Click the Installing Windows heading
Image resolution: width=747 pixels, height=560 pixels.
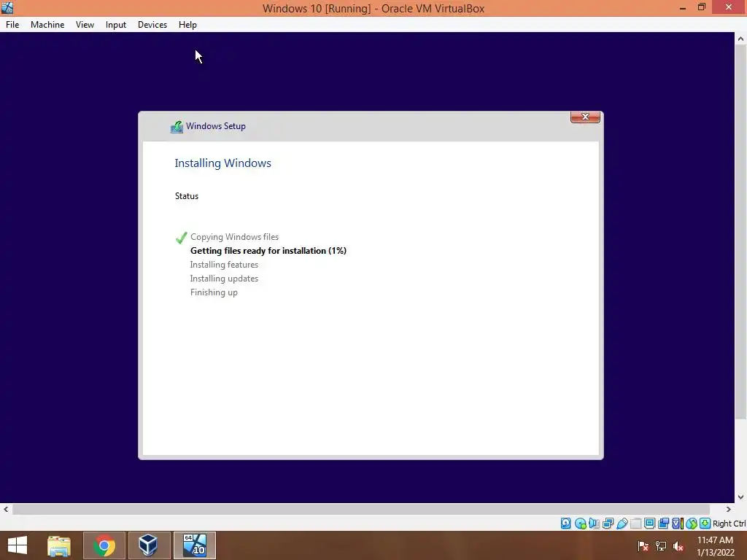click(222, 163)
